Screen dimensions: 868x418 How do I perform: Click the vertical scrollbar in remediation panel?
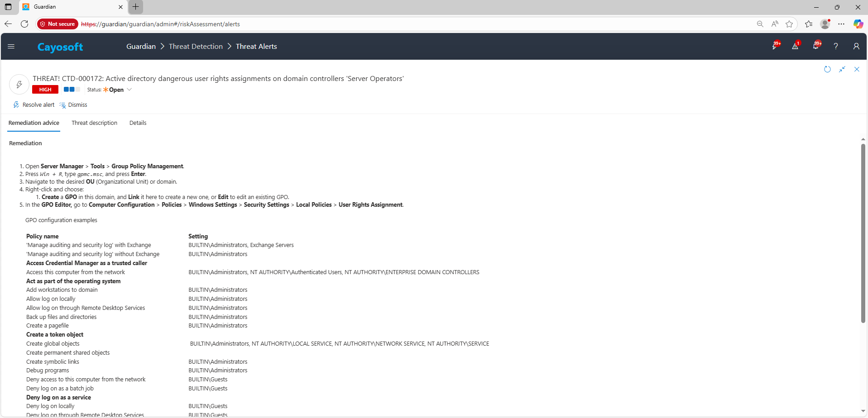click(863, 233)
